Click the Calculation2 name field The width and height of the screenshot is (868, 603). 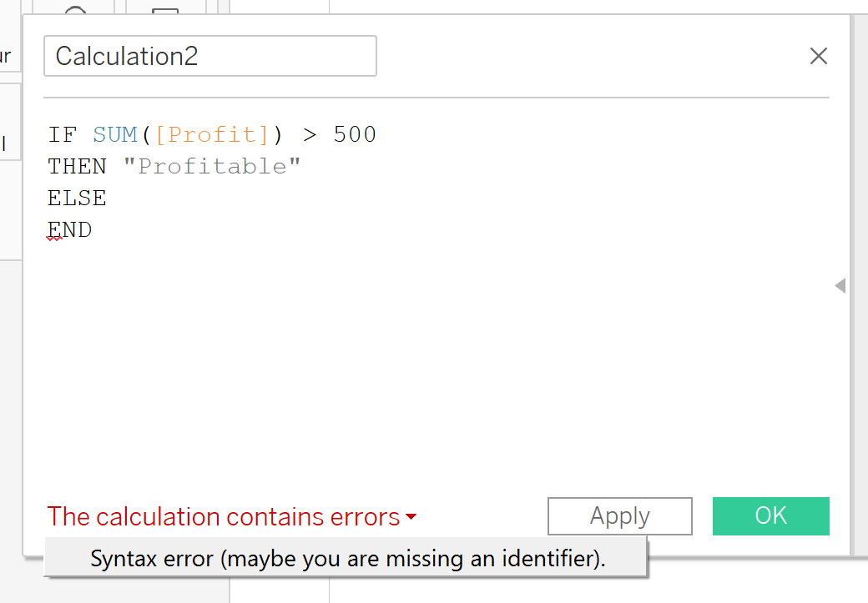[x=209, y=56]
